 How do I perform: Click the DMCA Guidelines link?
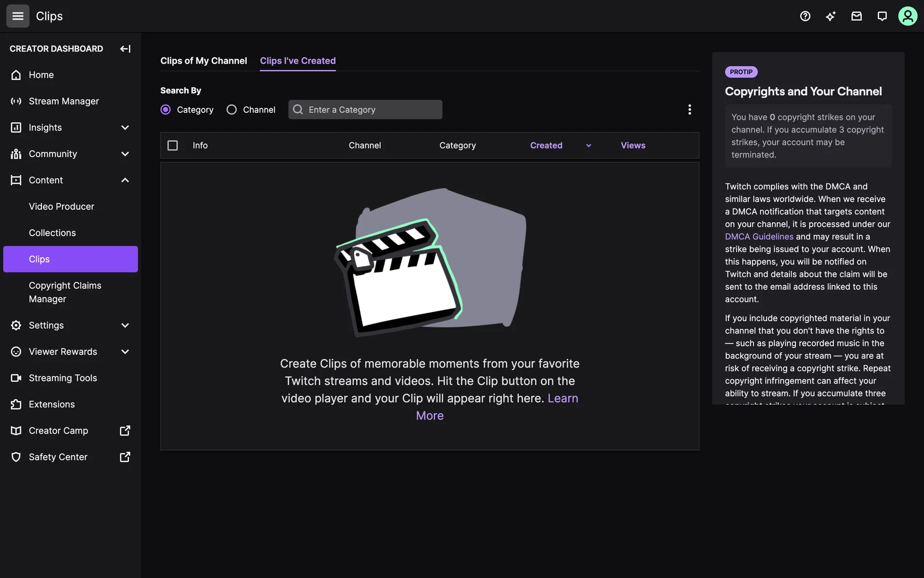(x=759, y=236)
